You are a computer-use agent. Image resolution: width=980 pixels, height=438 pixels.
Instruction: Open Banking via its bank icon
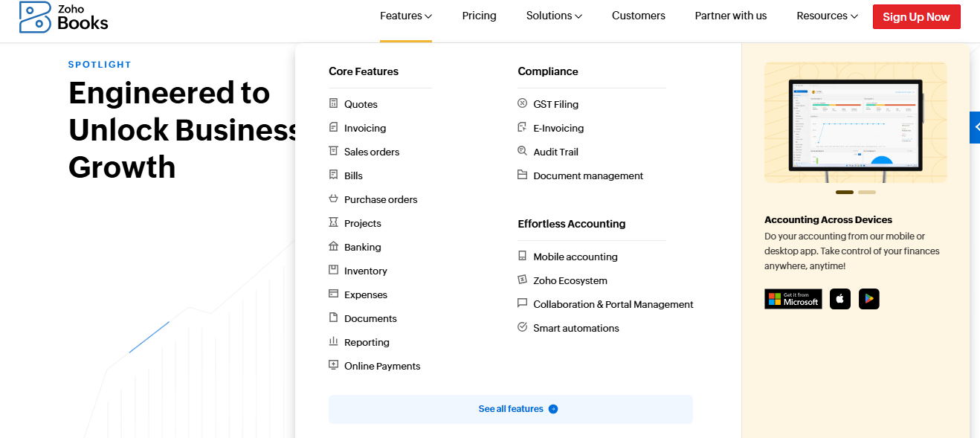point(332,246)
